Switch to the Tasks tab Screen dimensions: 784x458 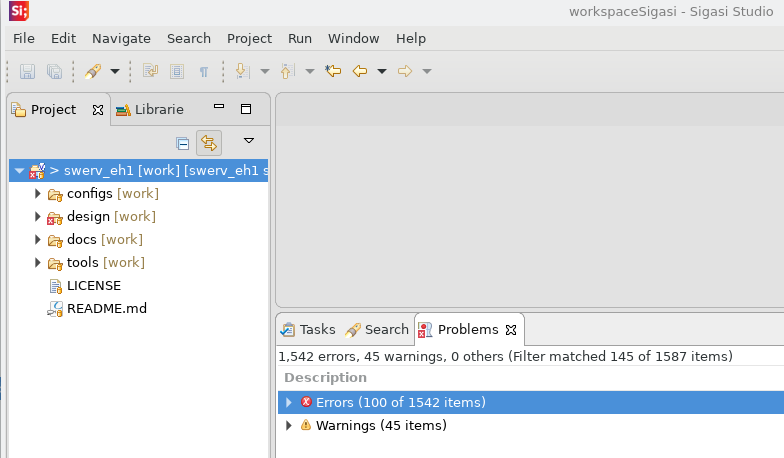pyautogui.click(x=308, y=330)
